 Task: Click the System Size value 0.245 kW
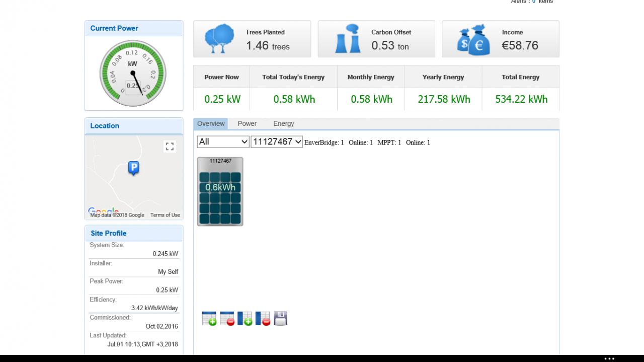[166, 254]
